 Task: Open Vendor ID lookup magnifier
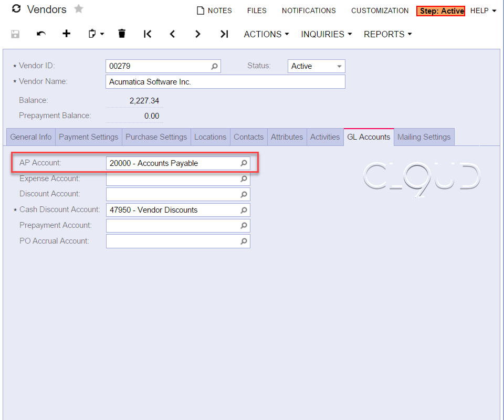214,66
